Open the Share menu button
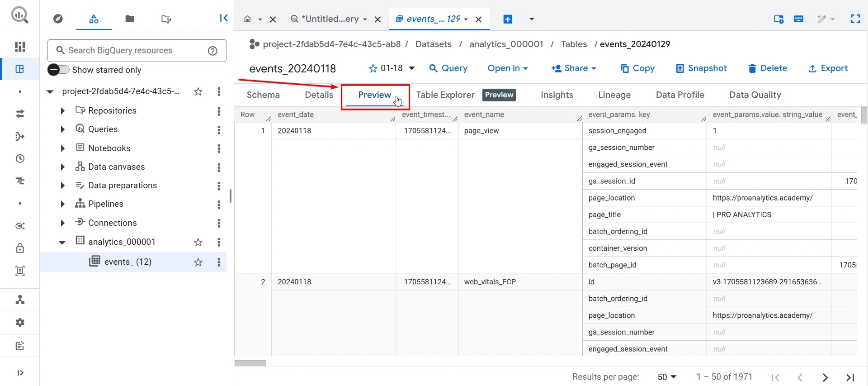This screenshot has width=868, height=386. (574, 68)
